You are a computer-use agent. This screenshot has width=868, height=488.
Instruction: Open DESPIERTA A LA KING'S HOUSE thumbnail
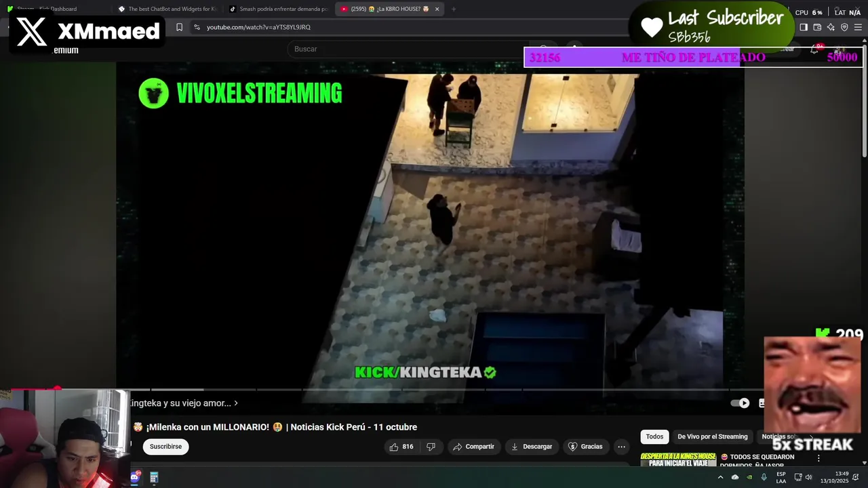pos(678,460)
